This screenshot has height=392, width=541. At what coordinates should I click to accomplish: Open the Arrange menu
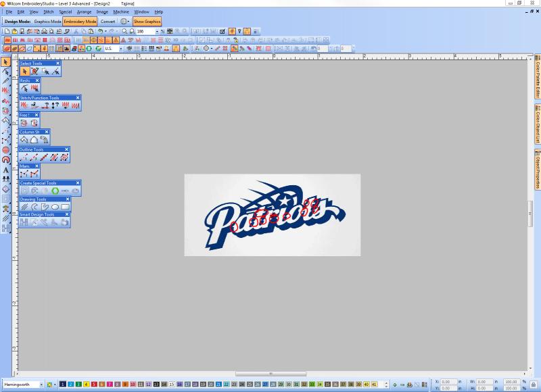tap(84, 11)
